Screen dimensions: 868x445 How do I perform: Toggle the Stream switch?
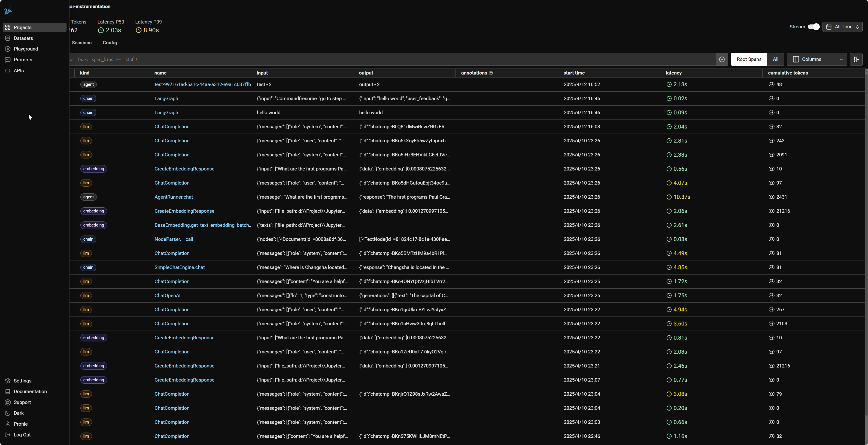[x=813, y=27]
